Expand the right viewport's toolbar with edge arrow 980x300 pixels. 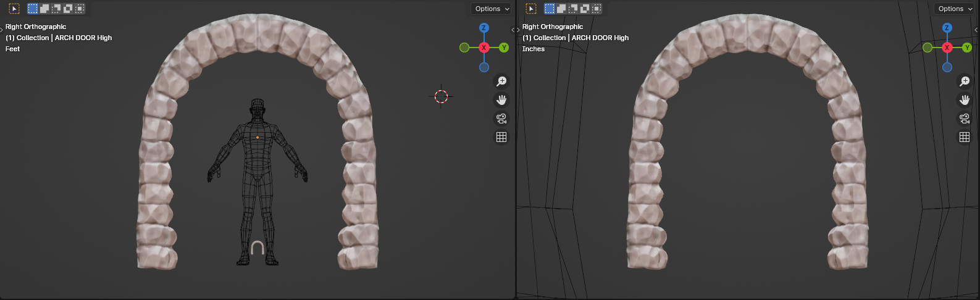coord(519,30)
